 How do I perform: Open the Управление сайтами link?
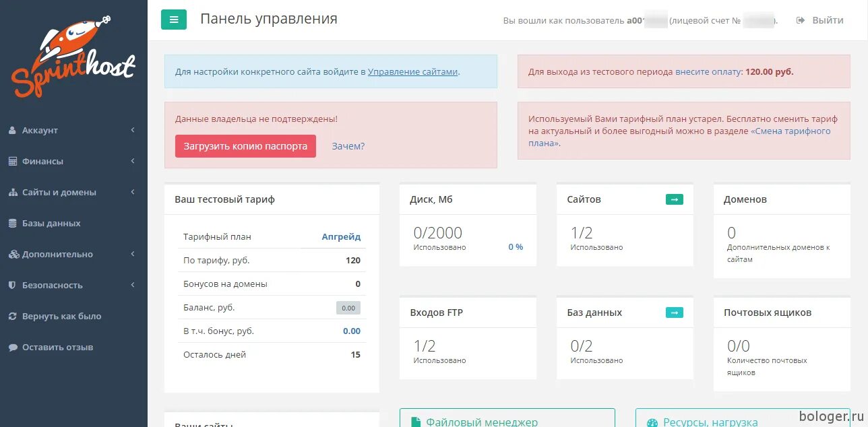pos(411,71)
